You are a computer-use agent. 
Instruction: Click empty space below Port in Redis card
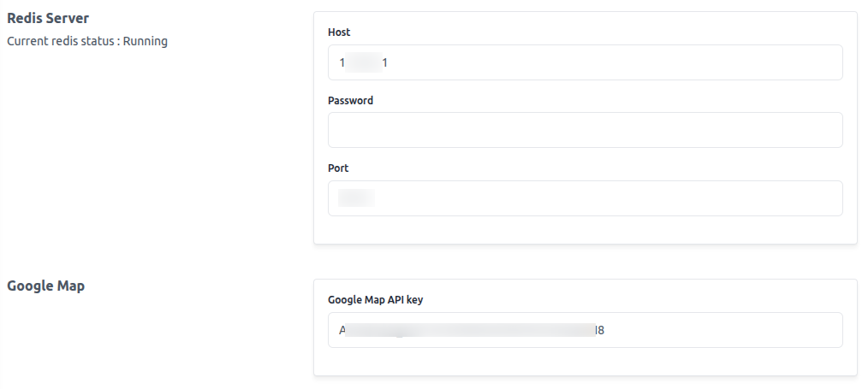pos(586,229)
